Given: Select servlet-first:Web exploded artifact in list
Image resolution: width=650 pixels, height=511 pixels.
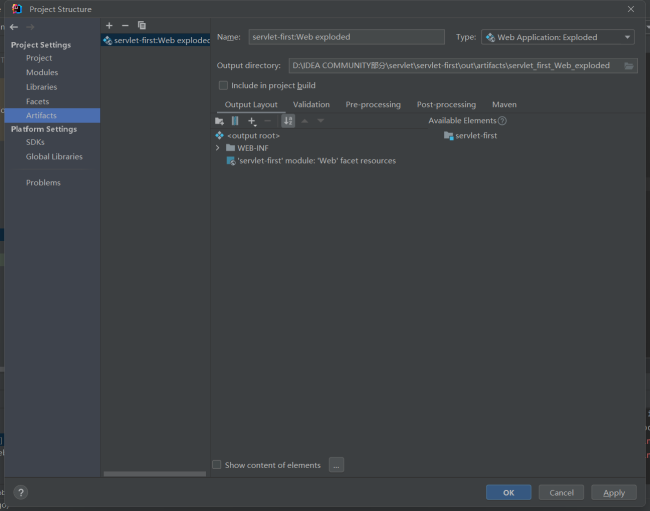Looking at the screenshot, I should [x=156, y=40].
